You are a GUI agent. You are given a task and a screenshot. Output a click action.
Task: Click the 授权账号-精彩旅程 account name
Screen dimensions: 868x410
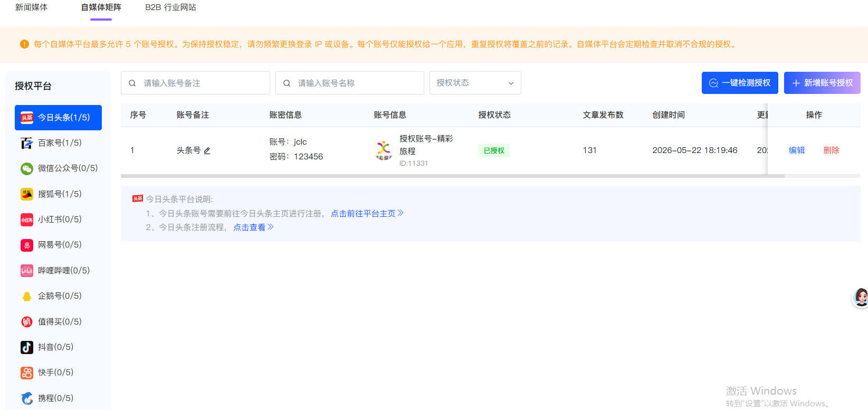(426, 145)
